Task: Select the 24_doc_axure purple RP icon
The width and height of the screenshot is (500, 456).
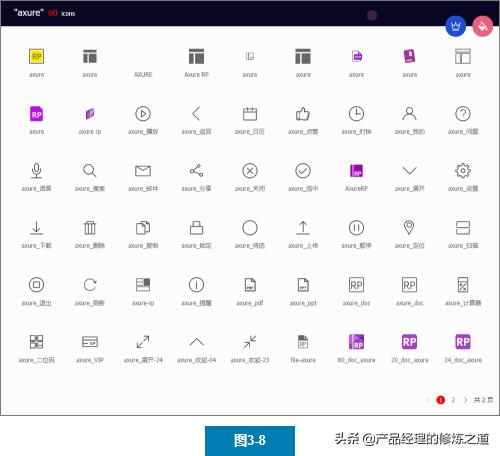Action: 463,342
